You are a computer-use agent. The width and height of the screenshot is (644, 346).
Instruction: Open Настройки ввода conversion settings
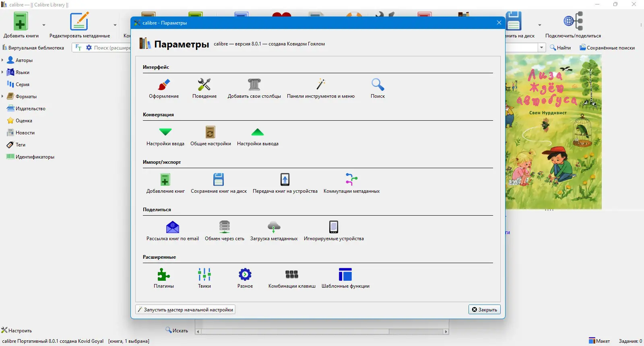[165, 136]
